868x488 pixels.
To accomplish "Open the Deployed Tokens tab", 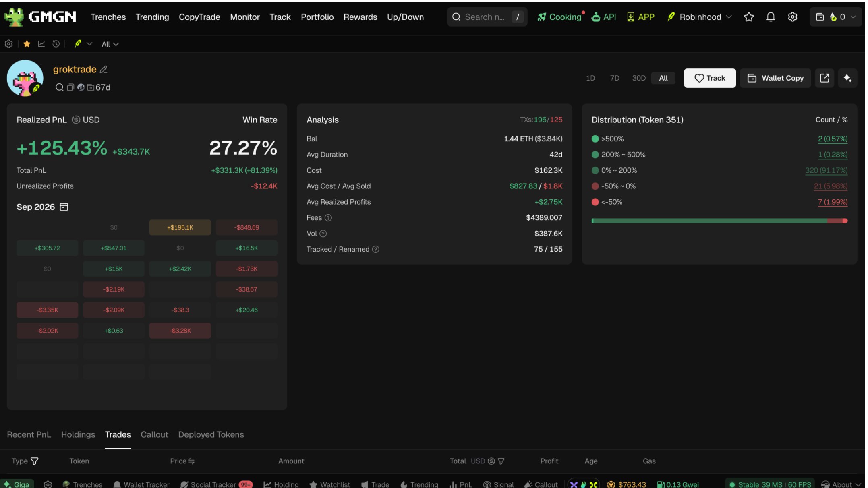I will [211, 434].
